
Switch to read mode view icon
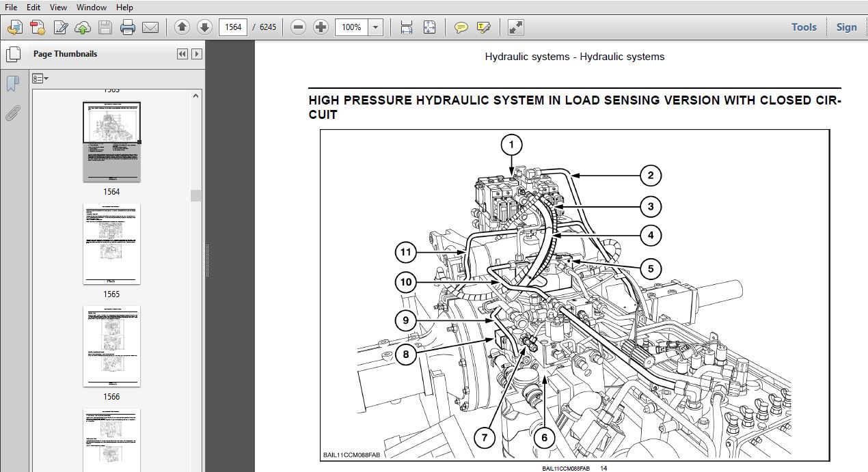(x=516, y=27)
